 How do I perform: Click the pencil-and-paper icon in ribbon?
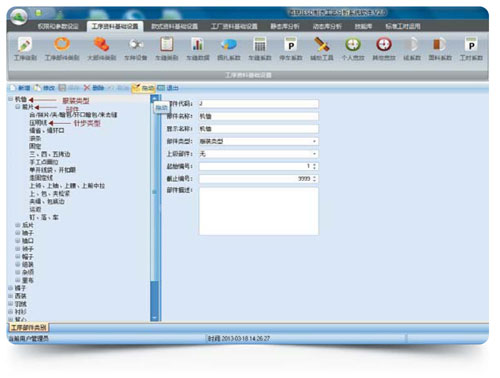click(x=25, y=45)
